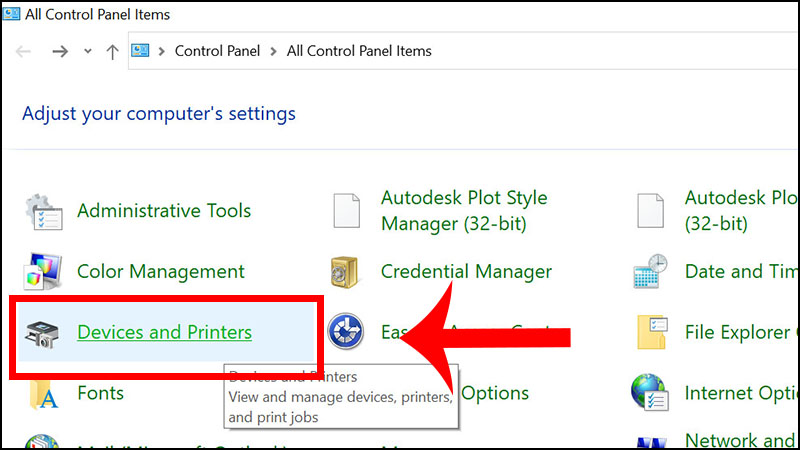Click the Control Panel breadcrumb
Viewport: 800px width, 450px height.
(217, 51)
